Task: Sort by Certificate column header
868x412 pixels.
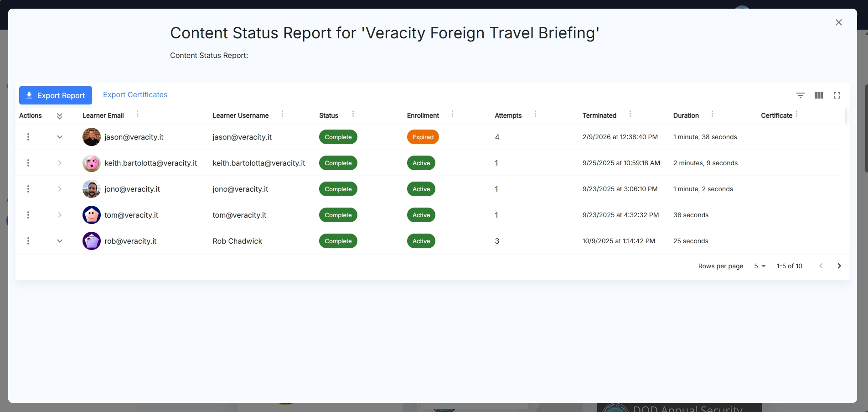Action: [777, 115]
